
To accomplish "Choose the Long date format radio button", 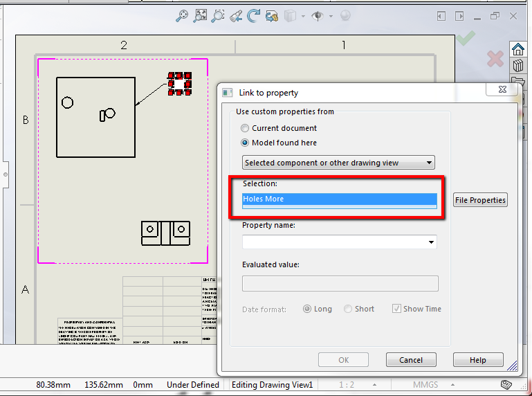I will (306, 309).
